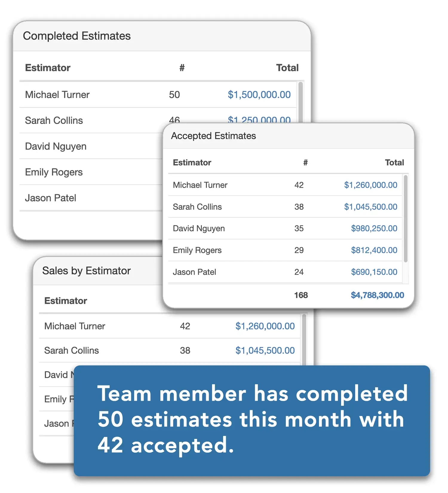
Task: Click Jason Patel's $690,150.00 accepted total
Action: point(374,272)
